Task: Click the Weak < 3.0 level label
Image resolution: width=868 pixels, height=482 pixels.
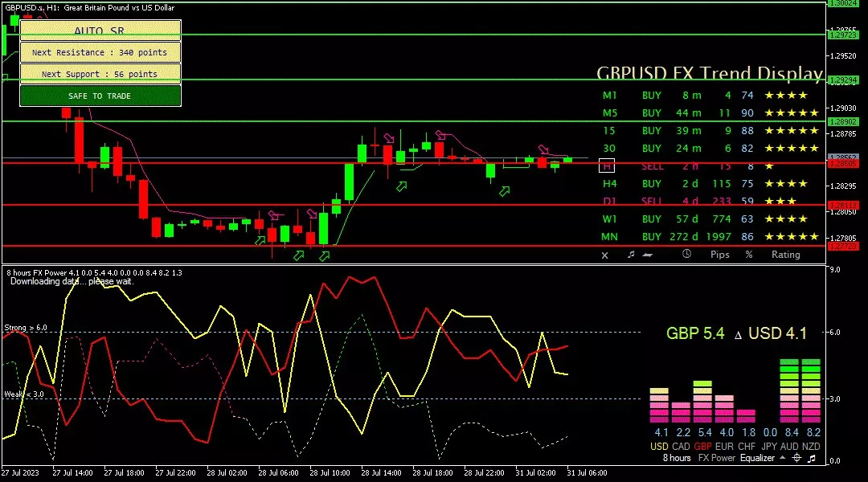Action: [x=24, y=394]
